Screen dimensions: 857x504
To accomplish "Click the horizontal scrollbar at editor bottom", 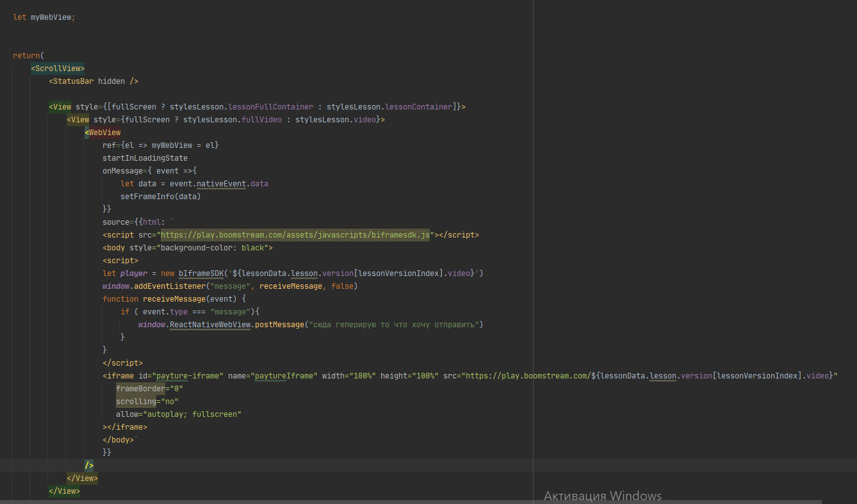I will point(410,501).
